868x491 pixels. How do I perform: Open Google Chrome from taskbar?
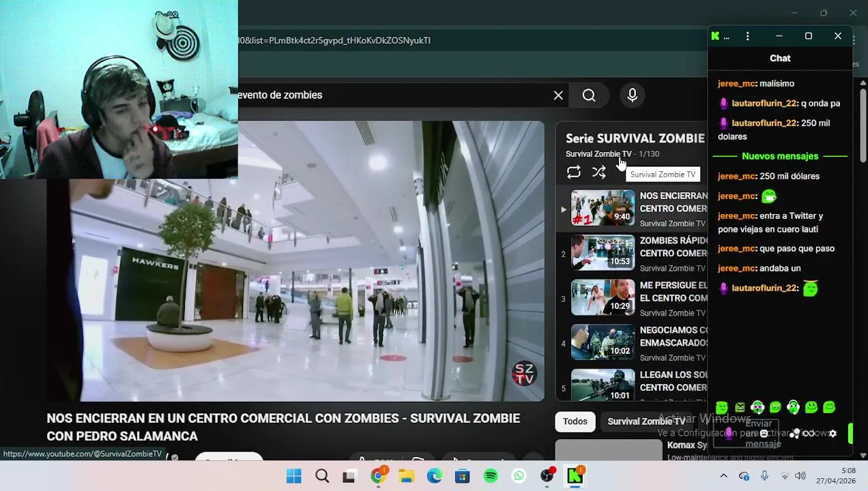tap(377, 476)
